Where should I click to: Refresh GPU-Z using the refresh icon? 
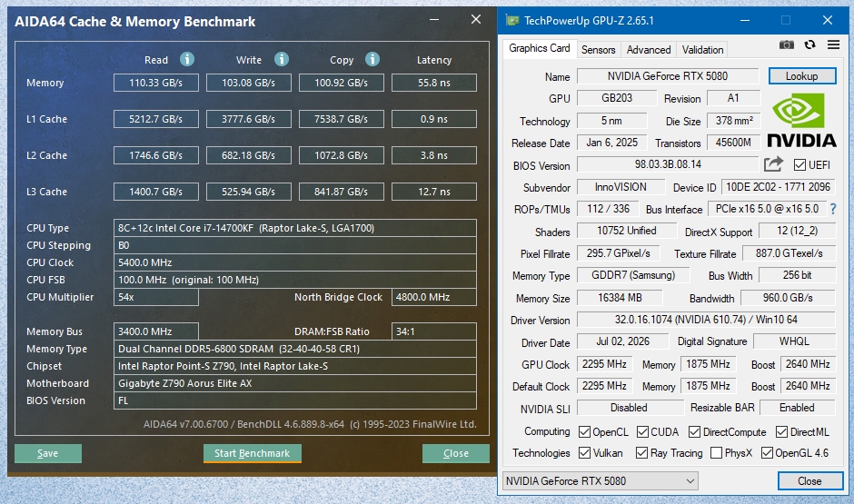point(809,44)
